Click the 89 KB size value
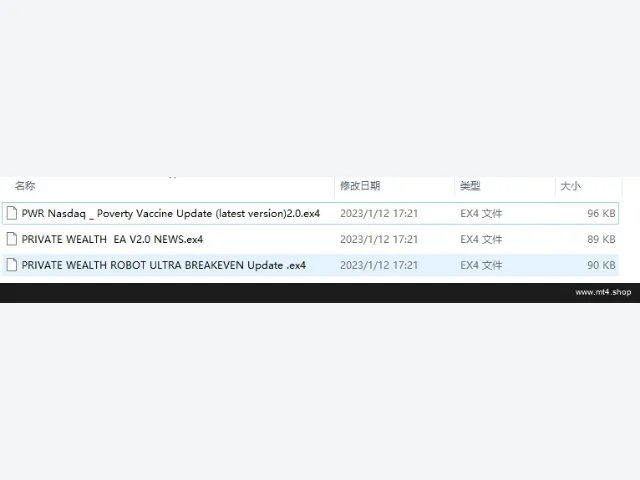The width and height of the screenshot is (640, 480). tap(601, 239)
